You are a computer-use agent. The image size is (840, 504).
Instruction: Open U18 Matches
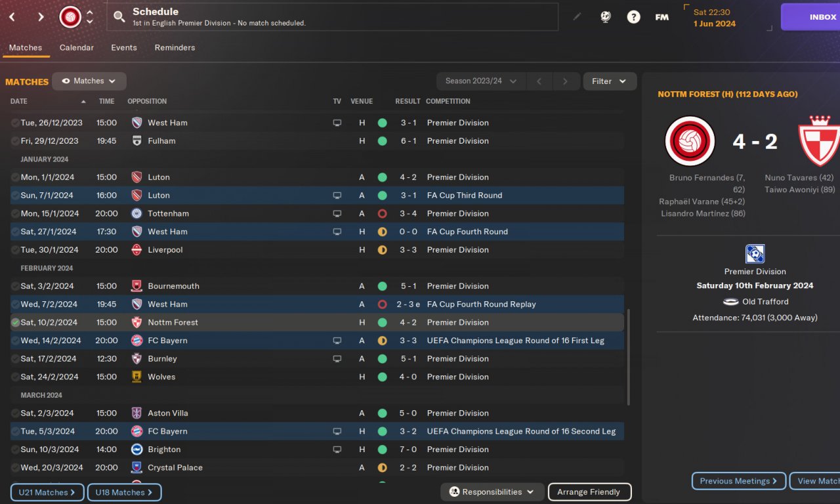[125, 492]
